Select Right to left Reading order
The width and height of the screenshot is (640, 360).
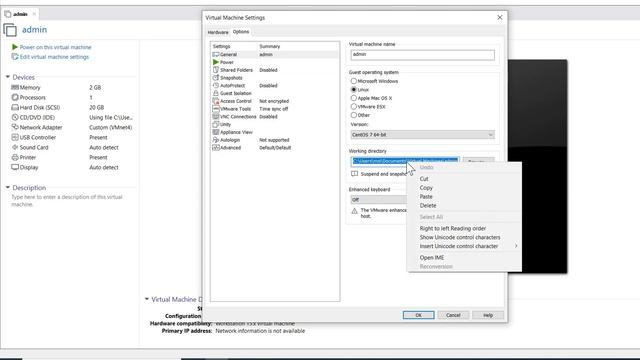pyautogui.click(x=464, y=228)
